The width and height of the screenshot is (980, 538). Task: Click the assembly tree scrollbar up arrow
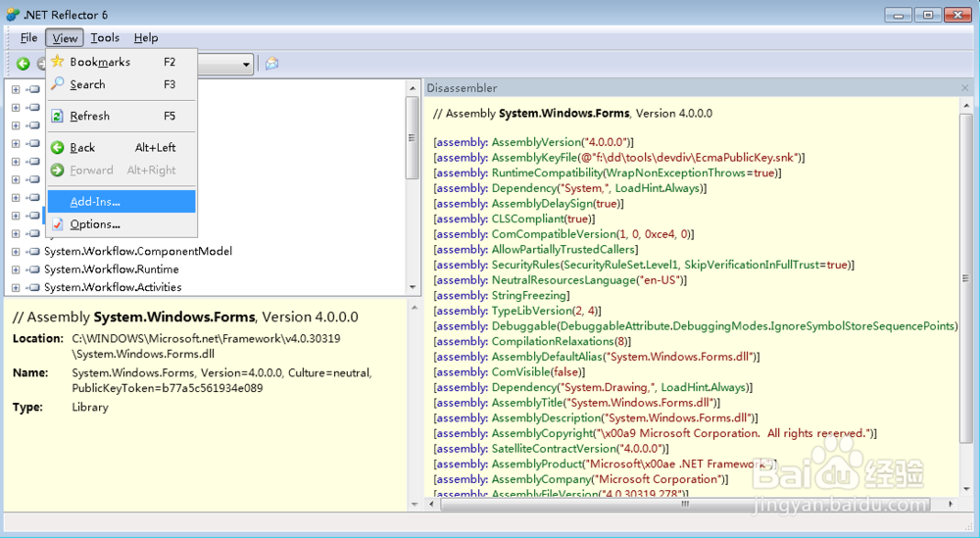coord(413,87)
